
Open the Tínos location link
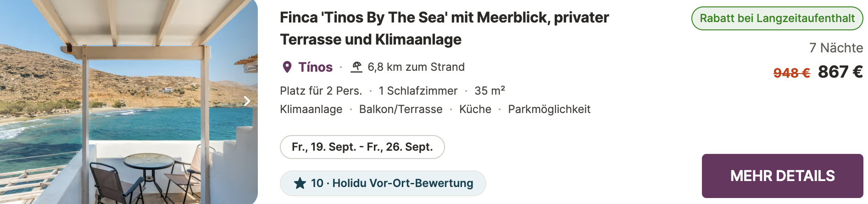pos(315,67)
